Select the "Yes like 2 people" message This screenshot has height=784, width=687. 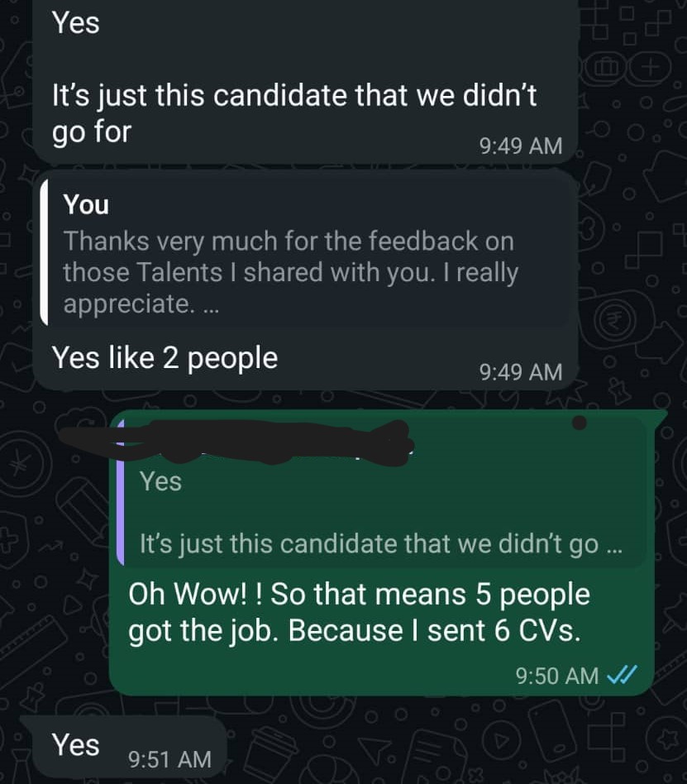165,357
